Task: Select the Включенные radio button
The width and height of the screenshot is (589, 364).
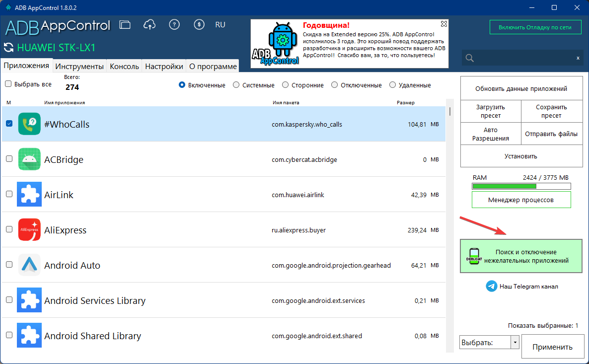Action: tap(182, 85)
